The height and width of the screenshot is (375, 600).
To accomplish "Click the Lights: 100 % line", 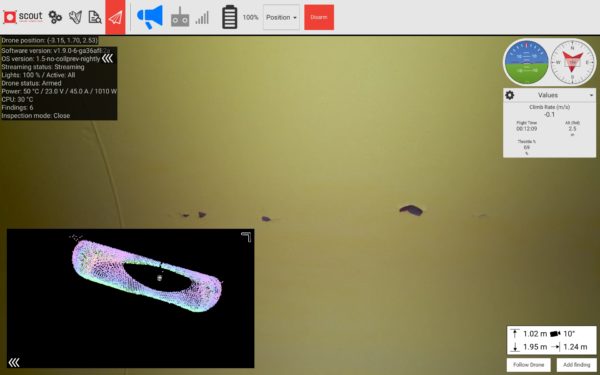I will click(38, 75).
